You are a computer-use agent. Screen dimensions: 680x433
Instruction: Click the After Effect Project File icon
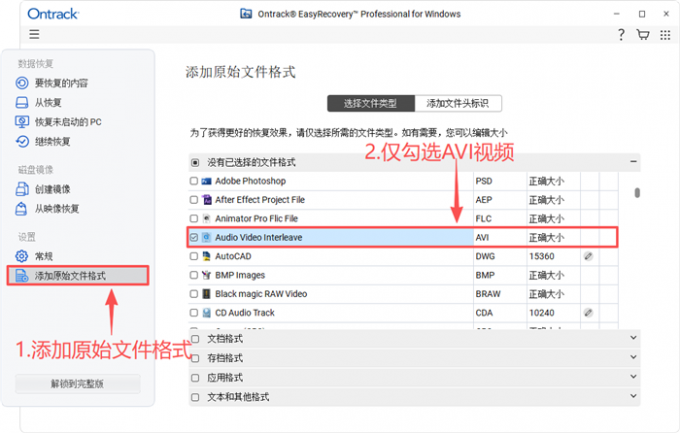[206, 200]
